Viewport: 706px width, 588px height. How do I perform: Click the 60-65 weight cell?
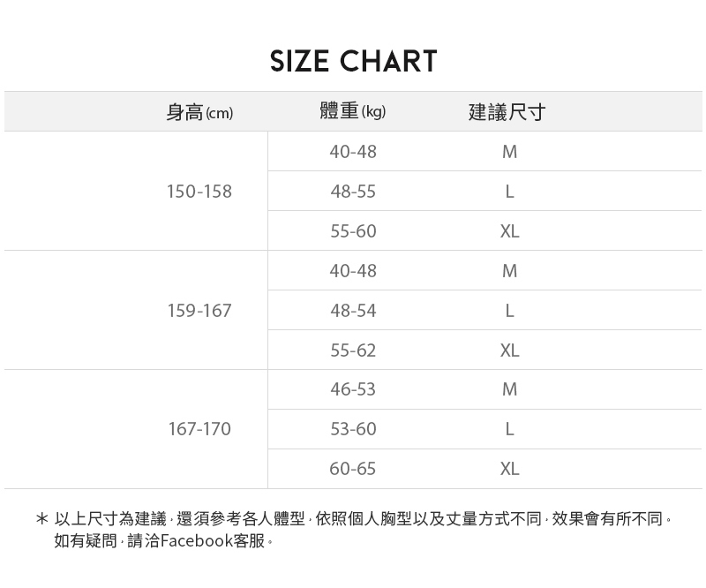[x=353, y=469]
